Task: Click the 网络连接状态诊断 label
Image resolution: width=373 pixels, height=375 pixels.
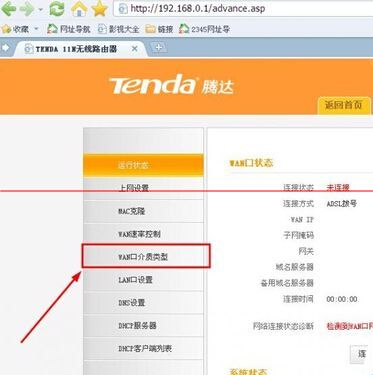Action: [x=283, y=326]
